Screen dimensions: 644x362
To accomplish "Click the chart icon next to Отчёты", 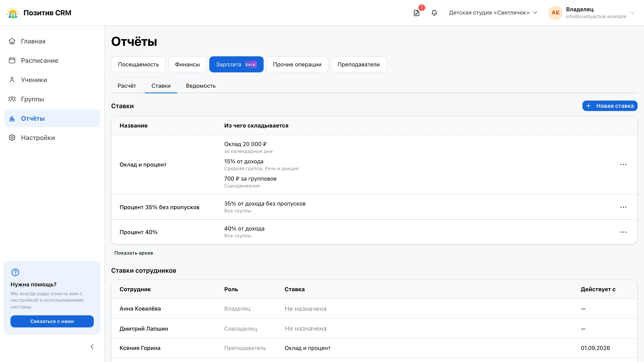I will pos(12,118).
